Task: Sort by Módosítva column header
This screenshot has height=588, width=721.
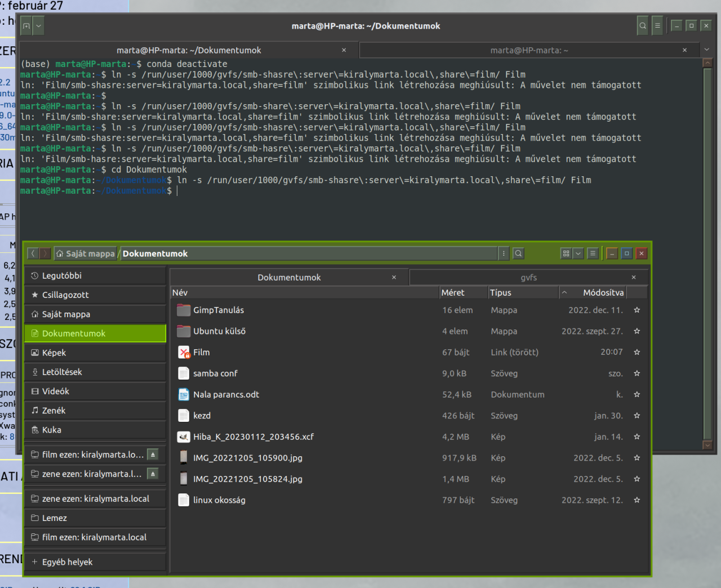Action: click(x=593, y=292)
